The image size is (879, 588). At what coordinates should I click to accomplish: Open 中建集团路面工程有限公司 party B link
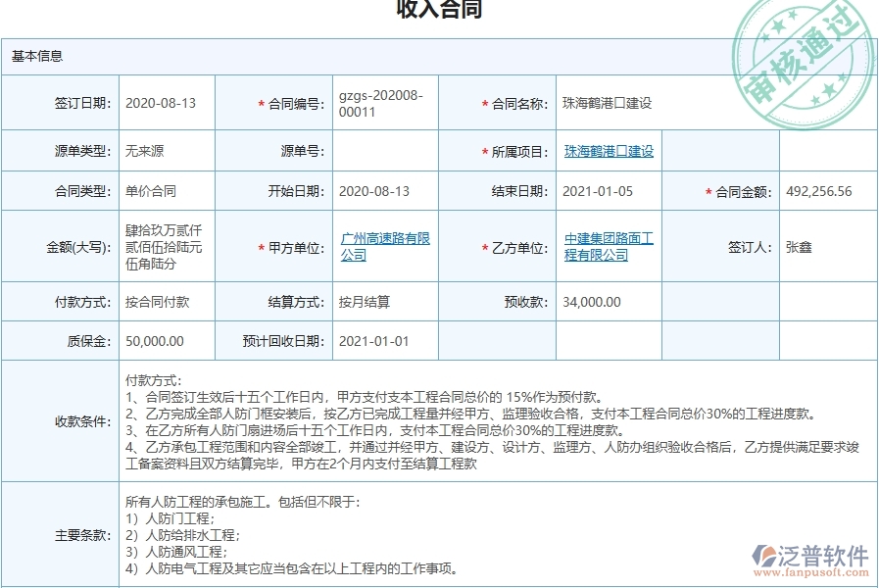click(x=608, y=245)
